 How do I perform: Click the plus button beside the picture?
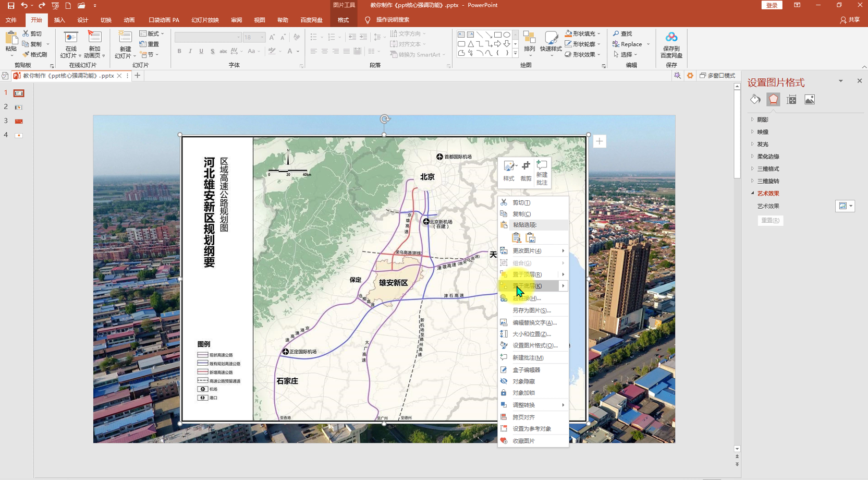(600, 141)
